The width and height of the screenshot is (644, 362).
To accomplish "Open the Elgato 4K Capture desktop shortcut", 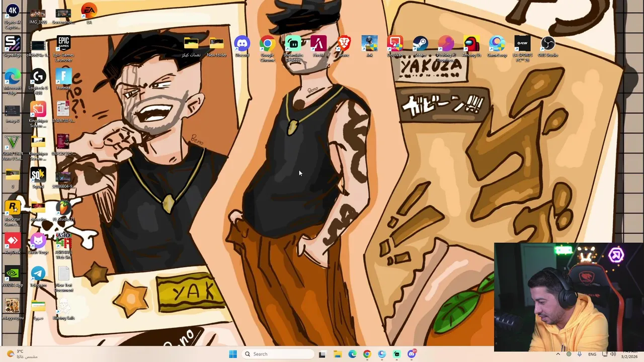I will tap(13, 15).
